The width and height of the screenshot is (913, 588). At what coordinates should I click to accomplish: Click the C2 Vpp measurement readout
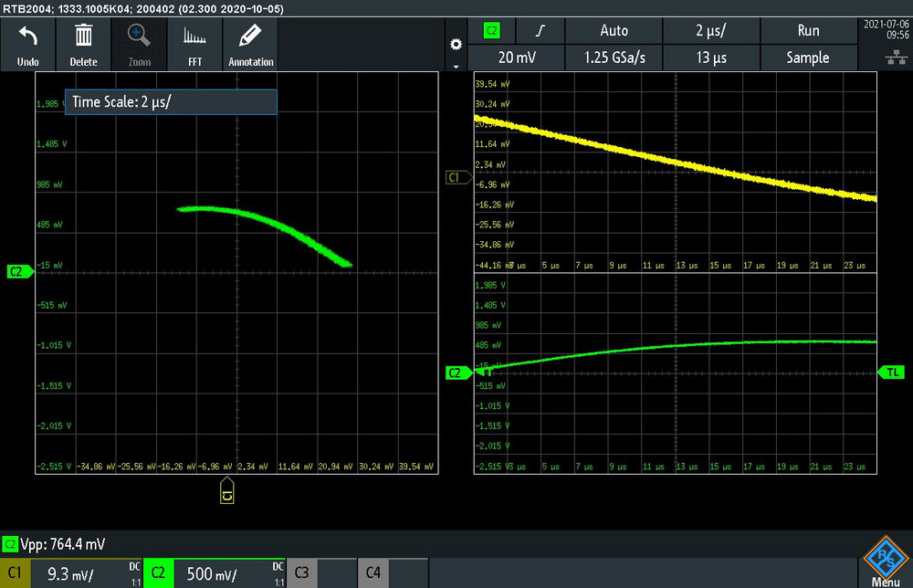tap(63, 544)
